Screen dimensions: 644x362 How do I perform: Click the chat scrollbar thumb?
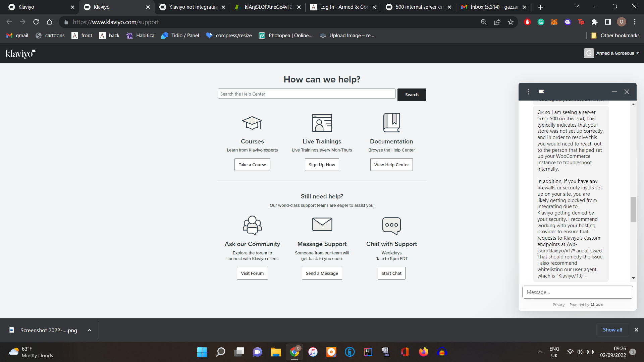coord(633,209)
